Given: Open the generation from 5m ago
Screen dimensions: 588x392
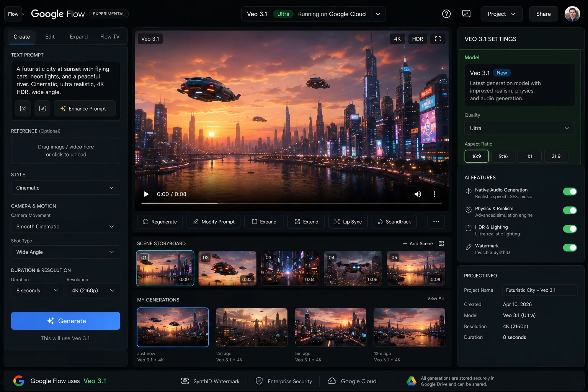Looking at the screenshot, I should (x=330, y=327).
